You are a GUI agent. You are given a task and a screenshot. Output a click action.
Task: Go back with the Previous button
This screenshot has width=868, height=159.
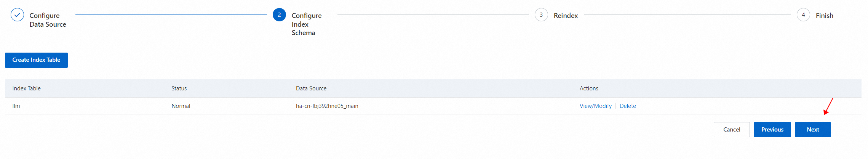click(x=772, y=130)
